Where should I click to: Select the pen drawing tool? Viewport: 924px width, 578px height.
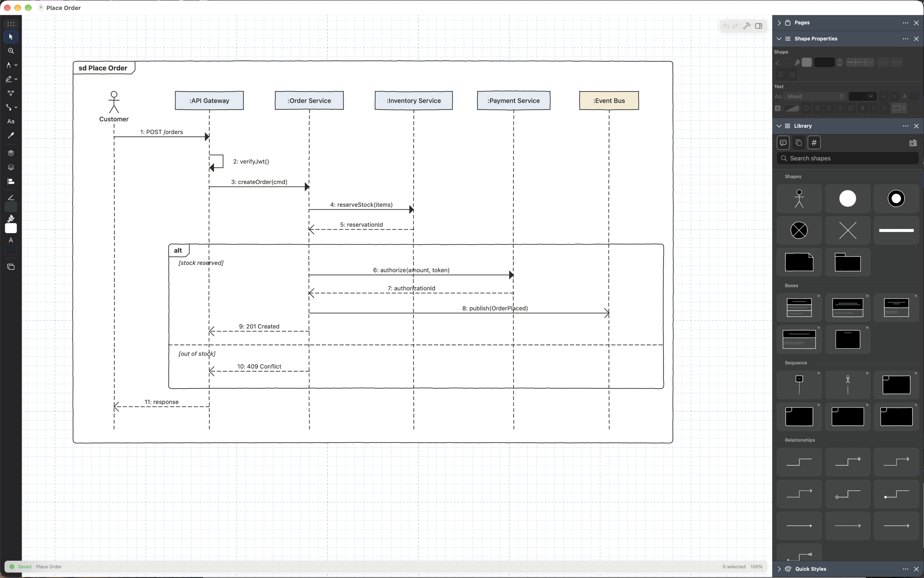(x=8, y=65)
